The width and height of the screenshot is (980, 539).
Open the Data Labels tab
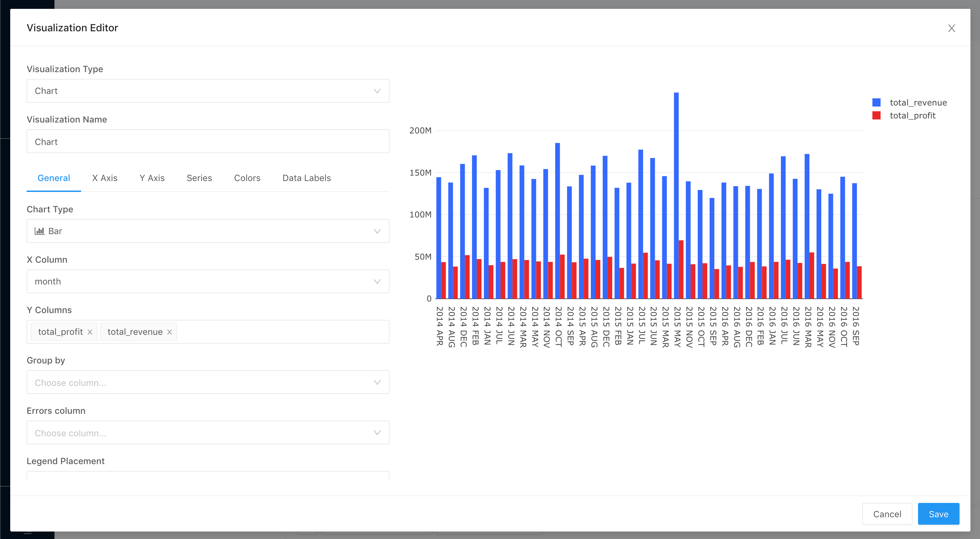click(306, 178)
